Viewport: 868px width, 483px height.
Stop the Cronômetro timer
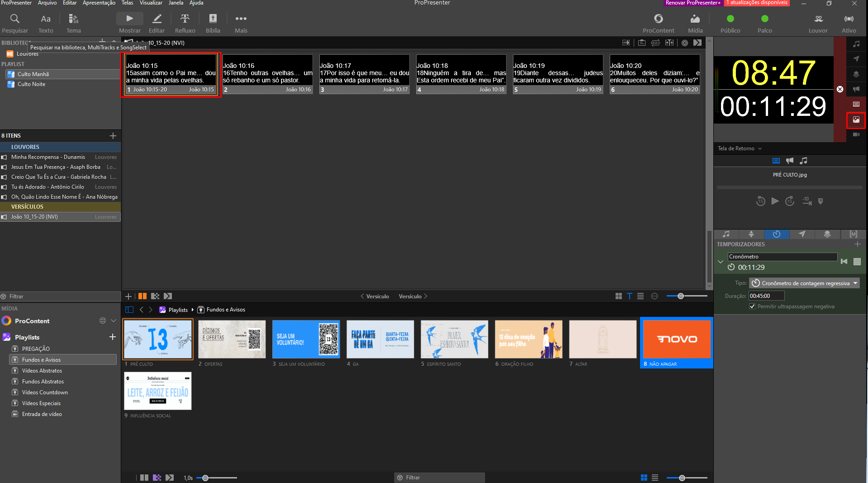click(x=857, y=261)
